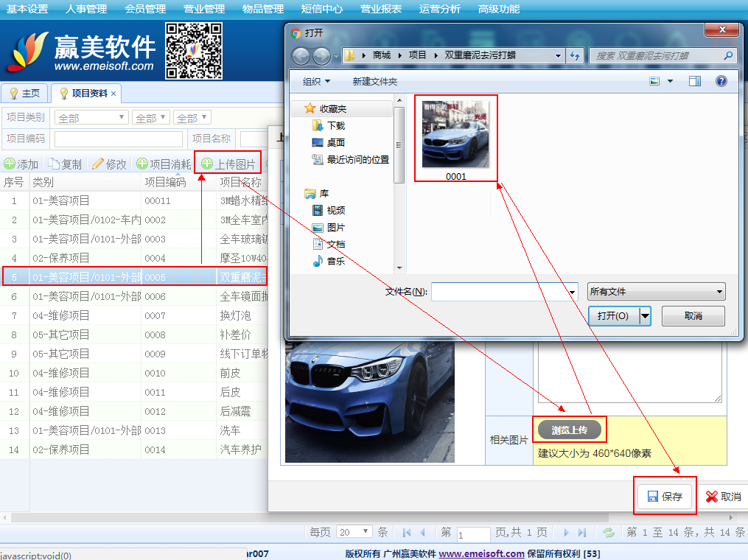Open 项目消耗 from the toolbar
This screenshot has width=748, height=560.
(x=164, y=164)
